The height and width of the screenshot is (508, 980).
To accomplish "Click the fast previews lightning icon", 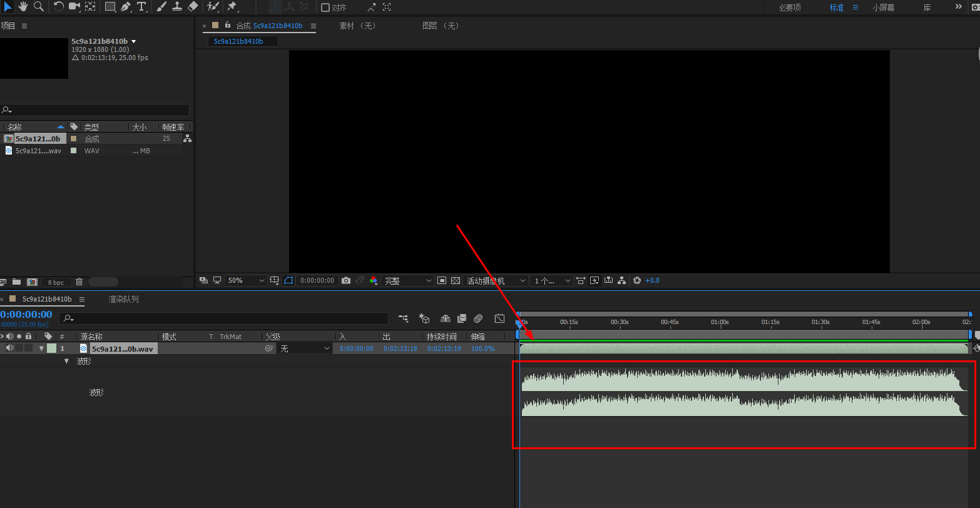I will 595,281.
